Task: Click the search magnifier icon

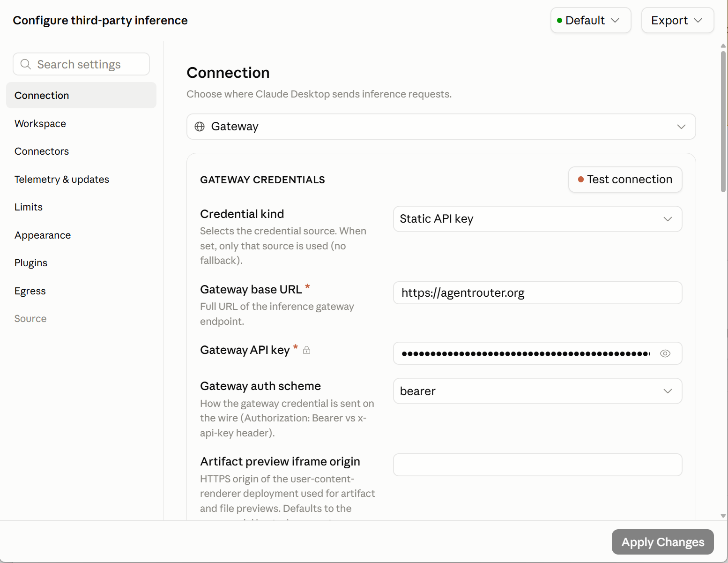Action: (26, 64)
